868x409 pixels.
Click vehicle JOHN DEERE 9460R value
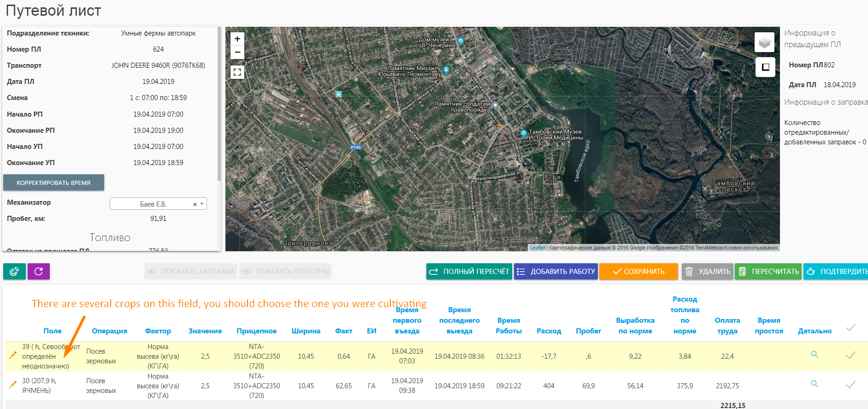tap(158, 65)
